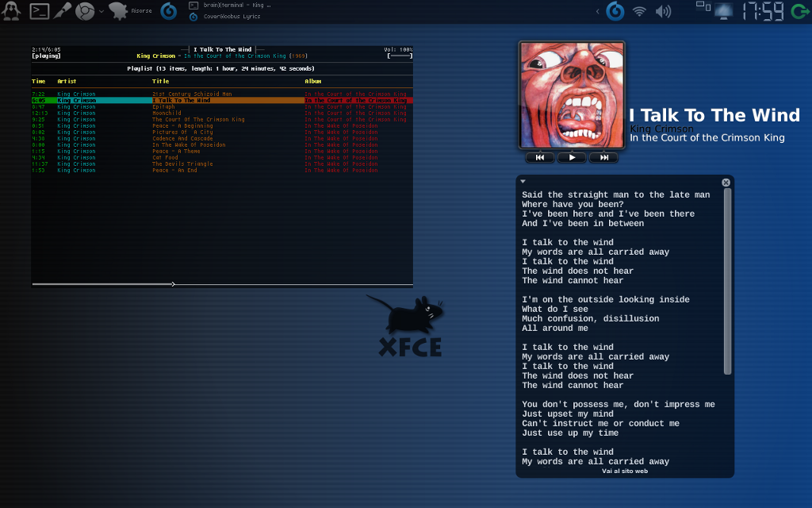Screen dimensions: 812x508
Task: Switch to CoverGloobus Lyrics window task
Action: pos(225,17)
